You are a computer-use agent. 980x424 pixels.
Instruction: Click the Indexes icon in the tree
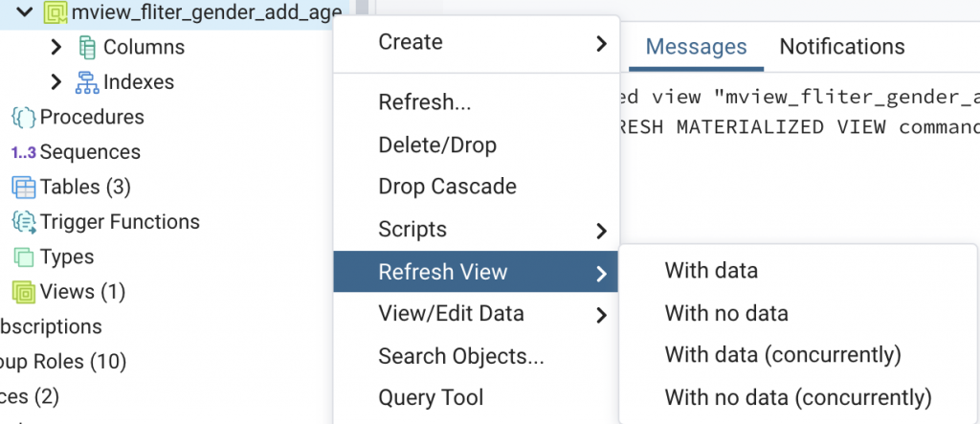click(88, 82)
